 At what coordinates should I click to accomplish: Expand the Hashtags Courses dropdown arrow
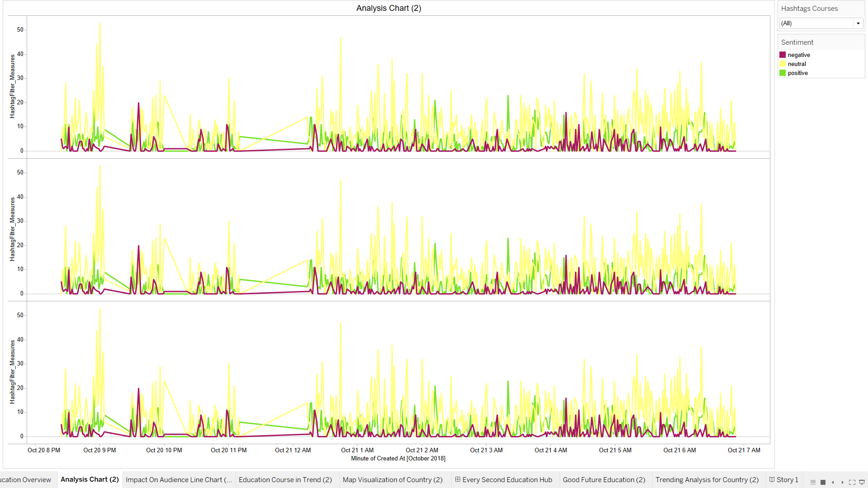(858, 23)
